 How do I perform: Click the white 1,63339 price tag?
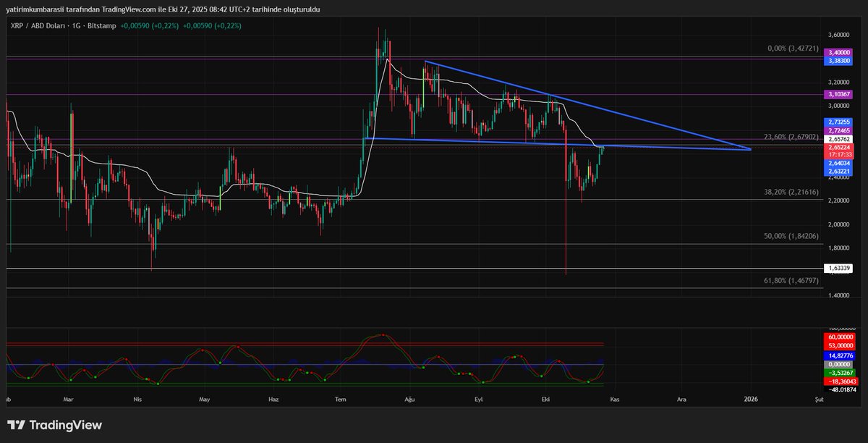pyautogui.click(x=840, y=268)
